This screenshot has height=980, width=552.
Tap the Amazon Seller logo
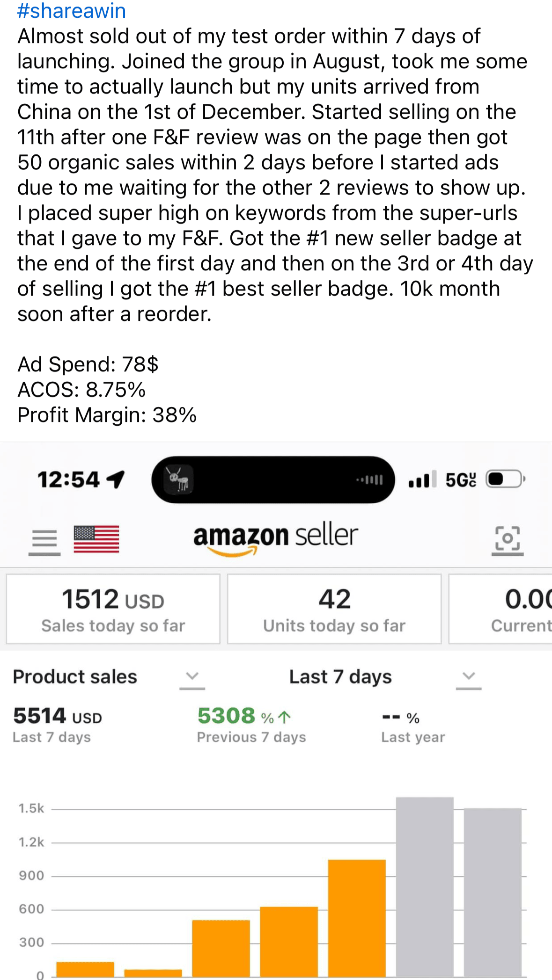tap(276, 538)
